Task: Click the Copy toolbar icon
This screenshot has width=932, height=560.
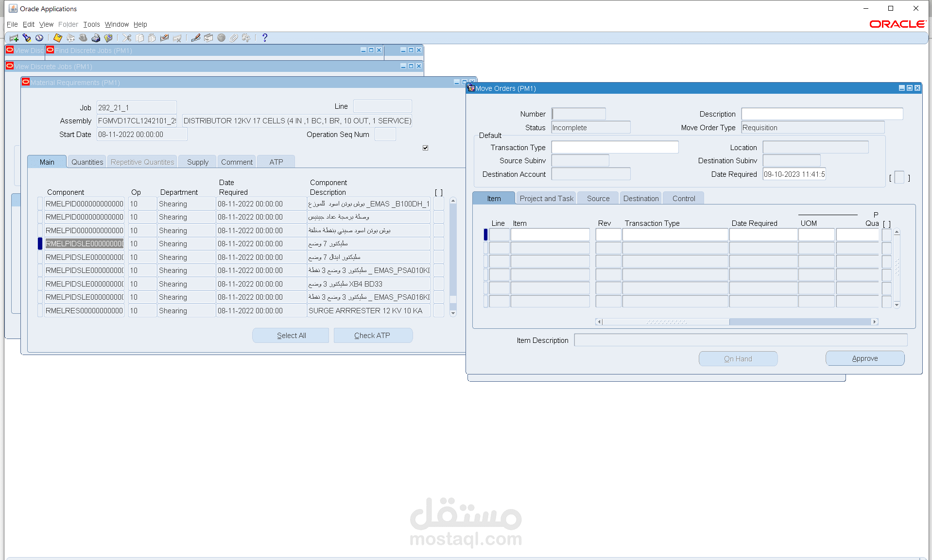Action: click(x=139, y=38)
